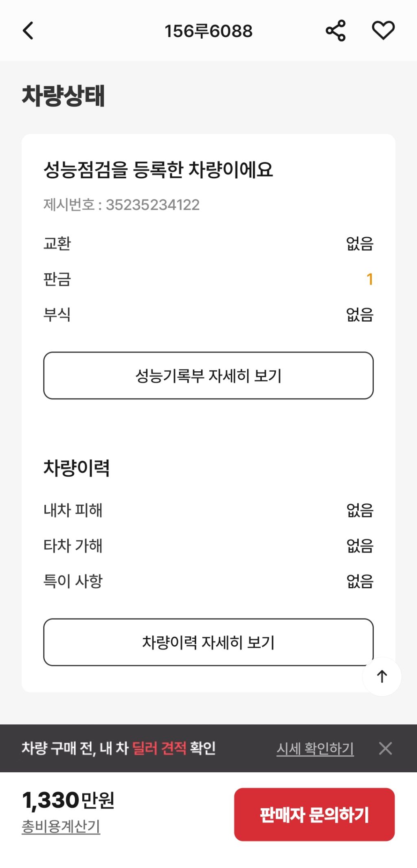This screenshot has width=417, height=868.
Task: Tap the 차량 구매 전 banner text
Action: tap(119, 748)
